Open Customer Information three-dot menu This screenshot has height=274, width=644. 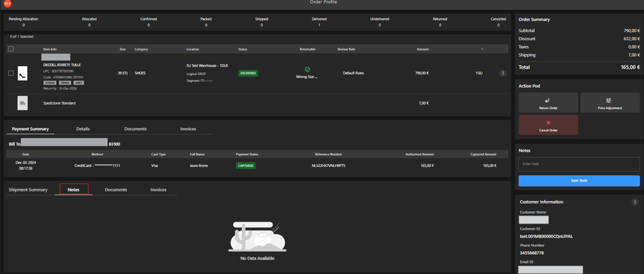(635, 202)
